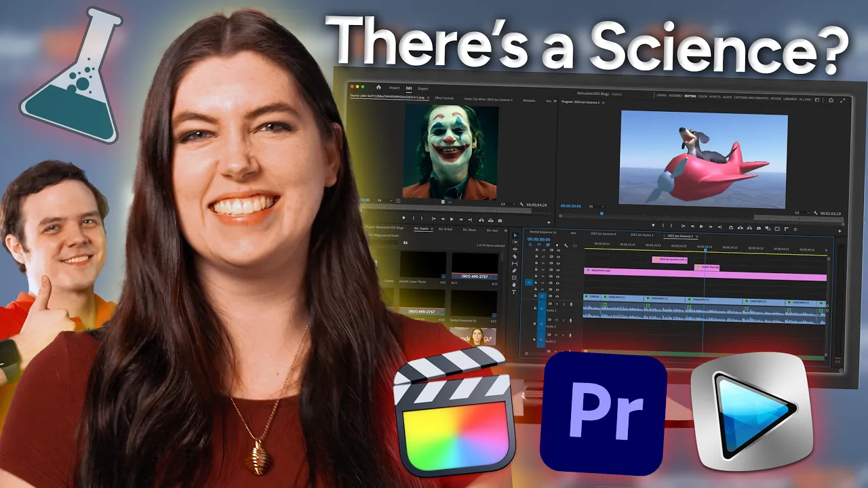Click the full screen video icon
868x488 pixels.
click(842, 101)
